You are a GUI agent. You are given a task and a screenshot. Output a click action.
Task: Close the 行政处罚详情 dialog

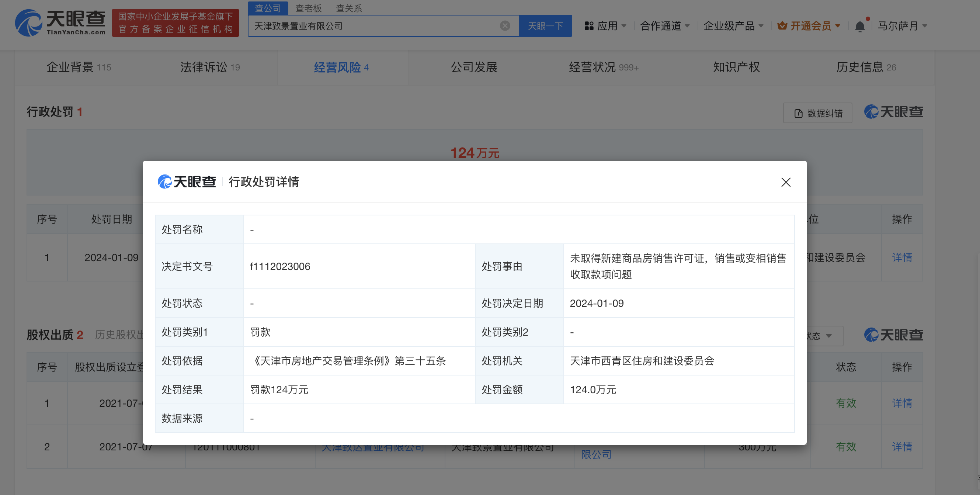click(x=786, y=182)
